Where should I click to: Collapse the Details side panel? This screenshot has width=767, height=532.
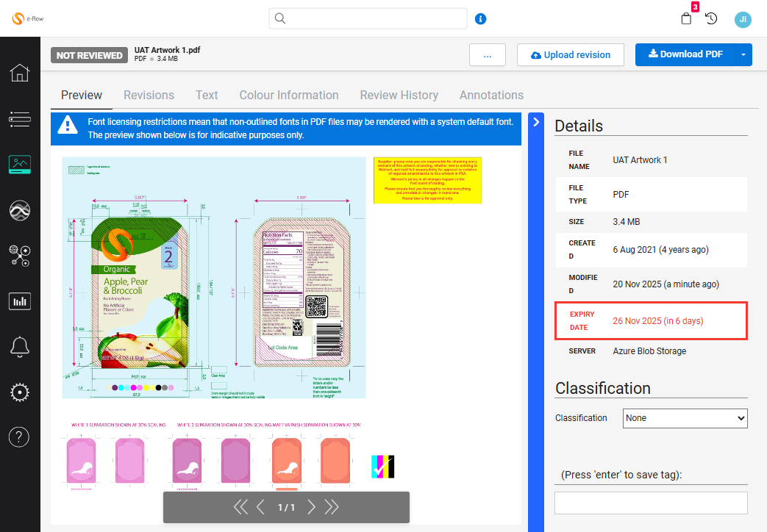pyautogui.click(x=535, y=123)
